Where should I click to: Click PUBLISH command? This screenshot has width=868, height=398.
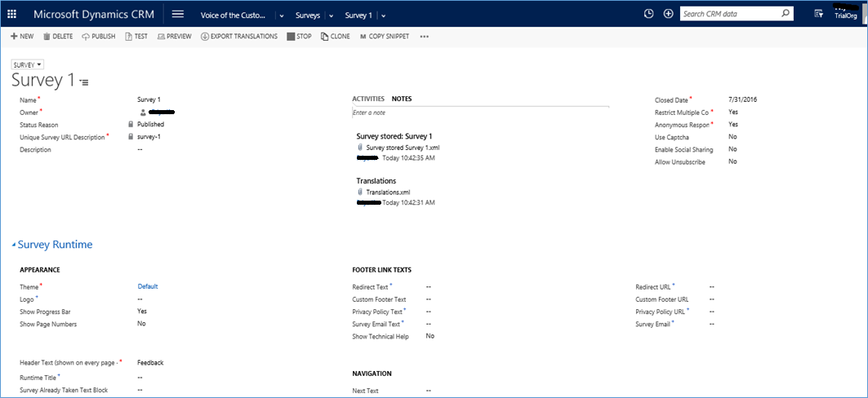pyautogui.click(x=99, y=37)
